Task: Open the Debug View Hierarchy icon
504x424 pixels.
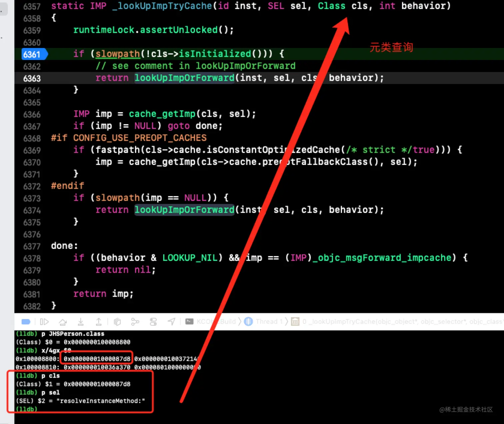Action: [x=117, y=321]
